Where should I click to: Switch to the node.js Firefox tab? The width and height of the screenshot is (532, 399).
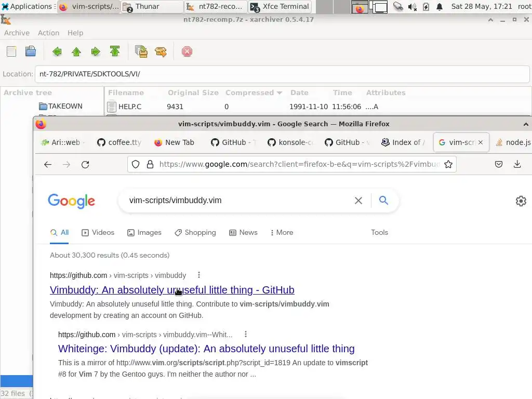pyautogui.click(x=512, y=142)
